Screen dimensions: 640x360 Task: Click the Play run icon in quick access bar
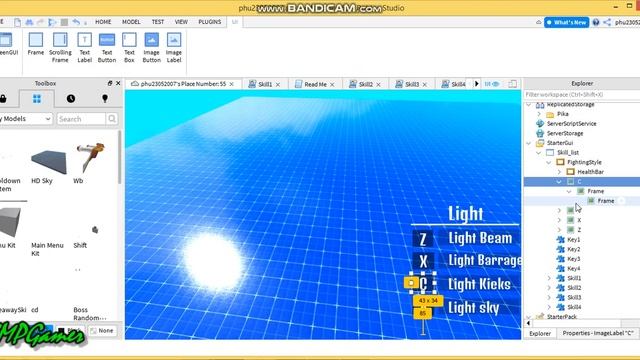coord(52,22)
